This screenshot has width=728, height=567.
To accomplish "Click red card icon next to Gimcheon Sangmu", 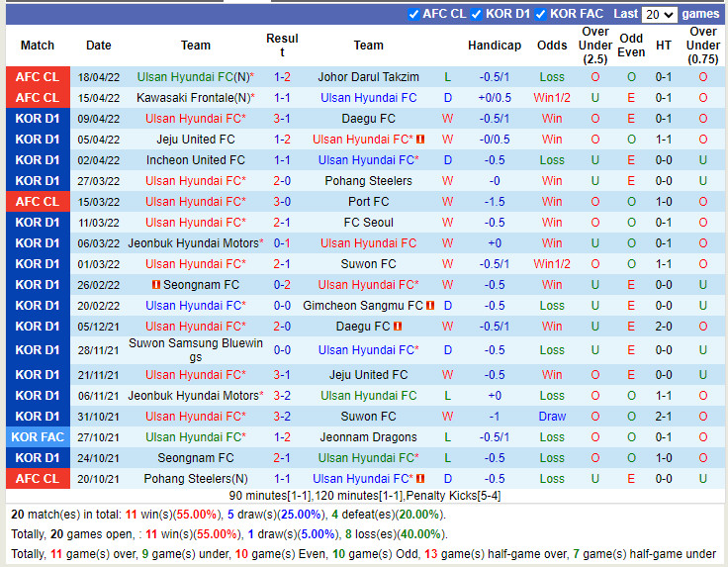I will [x=430, y=306].
